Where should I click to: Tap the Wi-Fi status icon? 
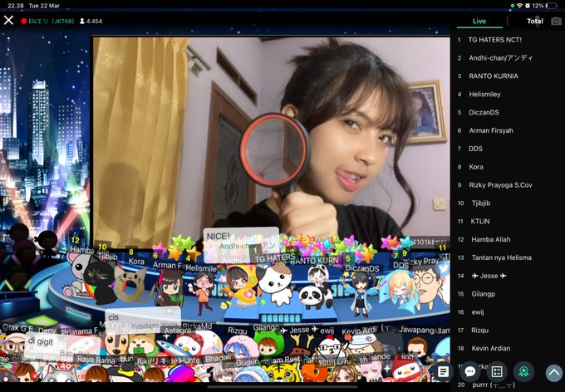coord(519,6)
